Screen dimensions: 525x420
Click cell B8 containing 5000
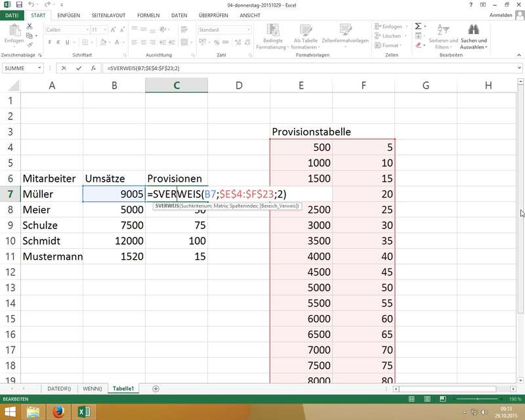tap(114, 210)
